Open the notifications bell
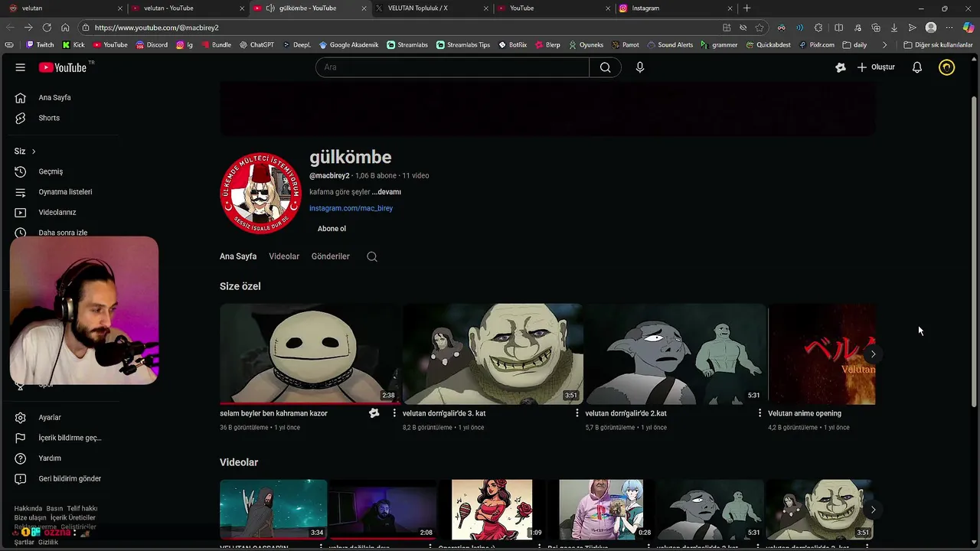This screenshot has height=551, width=980. pos(916,67)
